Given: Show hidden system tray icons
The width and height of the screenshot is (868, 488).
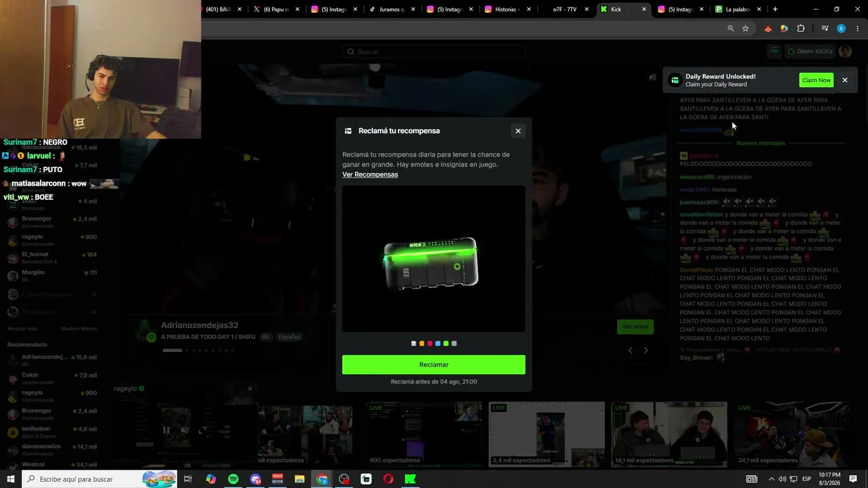Looking at the screenshot, I should [x=772, y=479].
